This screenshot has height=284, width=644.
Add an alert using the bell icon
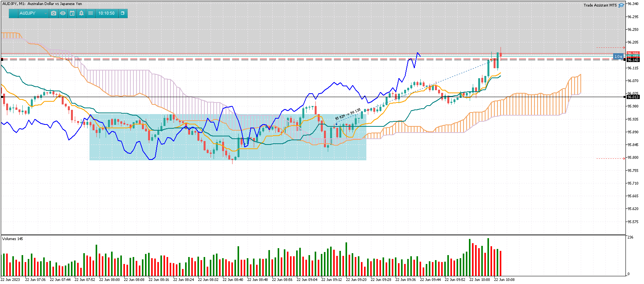pos(81,13)
